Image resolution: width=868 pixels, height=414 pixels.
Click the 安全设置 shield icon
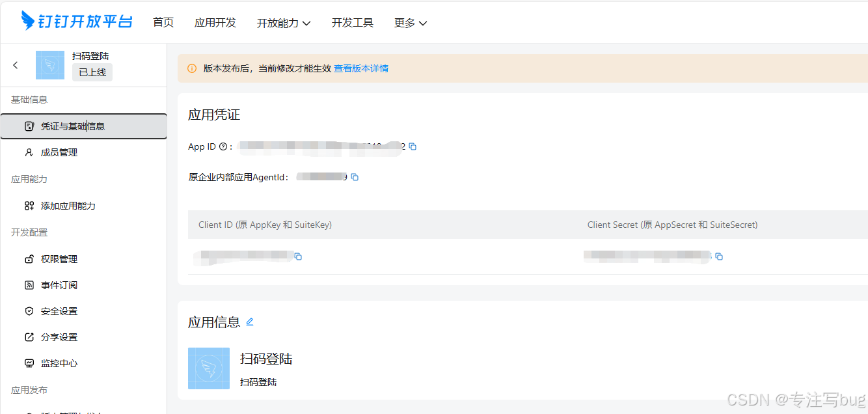point(29,311)
